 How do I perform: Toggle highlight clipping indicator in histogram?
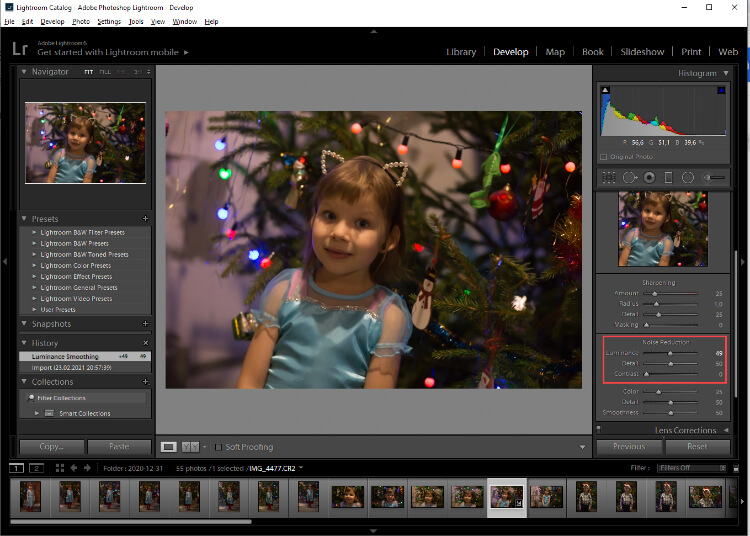coord(721,90)
